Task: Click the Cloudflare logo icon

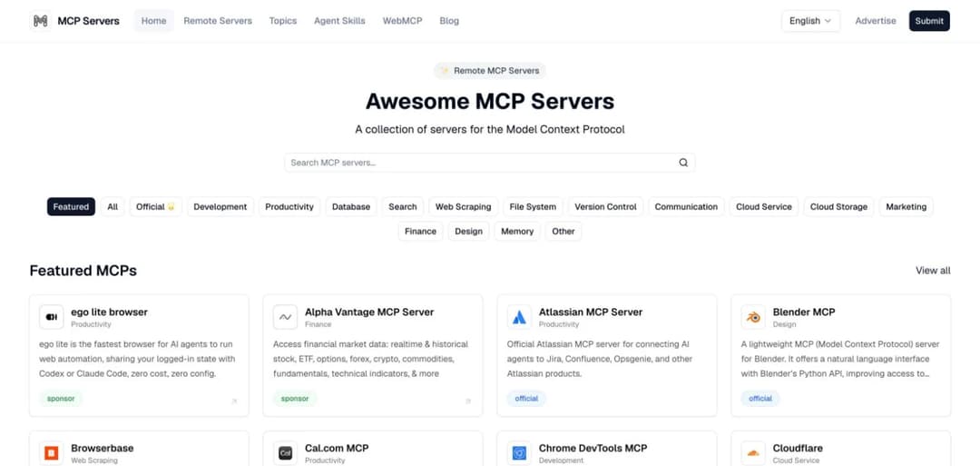Action: pyautogui.click(x=753, y=453)
